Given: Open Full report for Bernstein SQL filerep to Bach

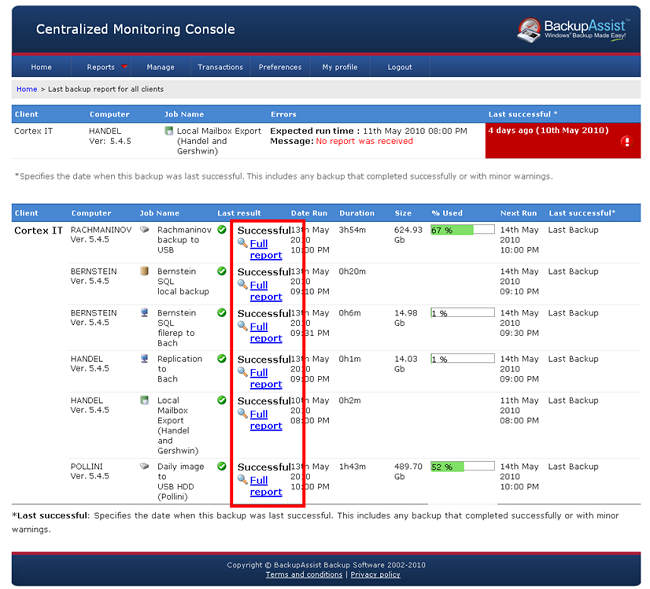Looking at the screenshot, I should click(x=266, y=332).
